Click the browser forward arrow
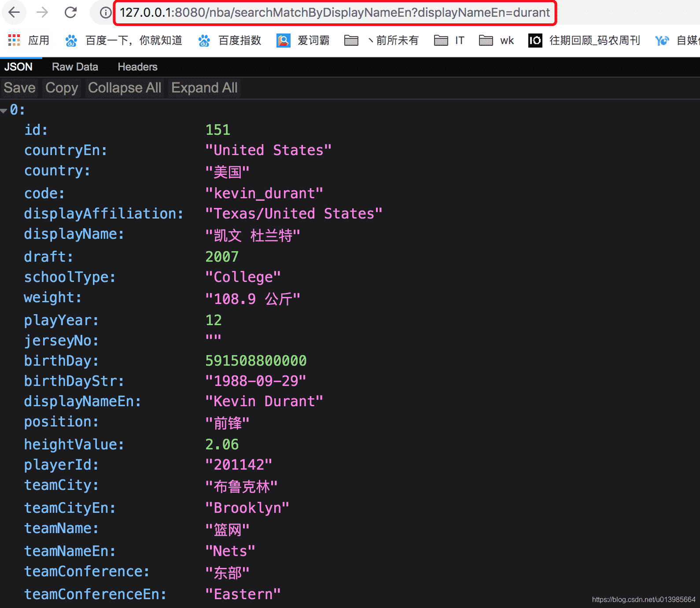This screenshot has width=700, height=608. coord(42,12)
